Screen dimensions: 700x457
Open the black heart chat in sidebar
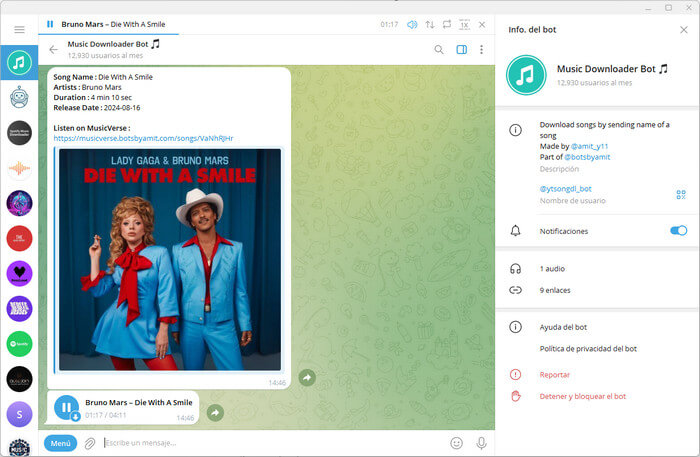pyautogui.click(x=19, y=273)
